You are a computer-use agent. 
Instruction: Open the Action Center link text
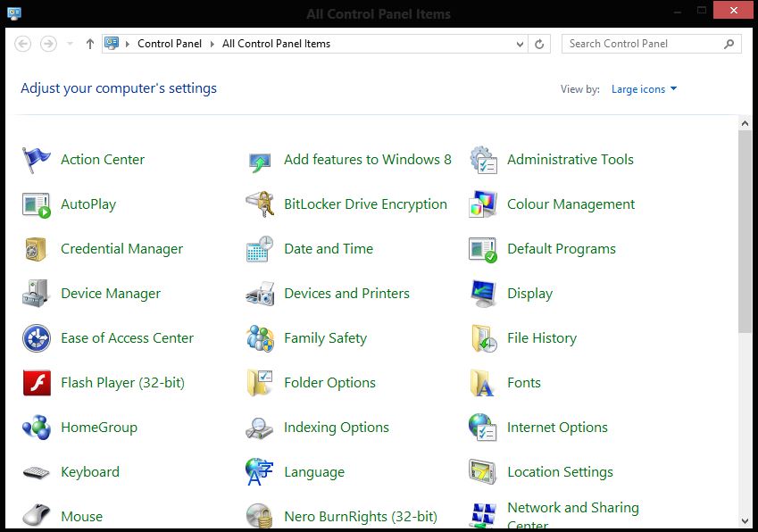click(103, 160)
